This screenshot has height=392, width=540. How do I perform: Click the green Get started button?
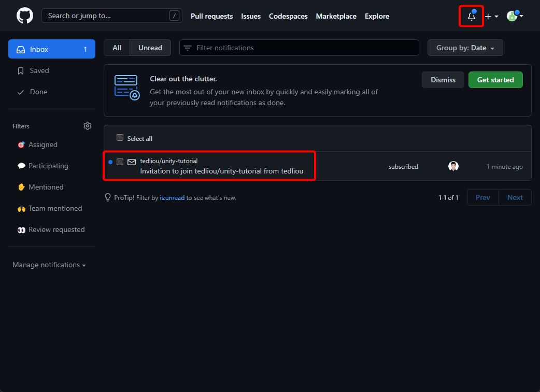495,80
